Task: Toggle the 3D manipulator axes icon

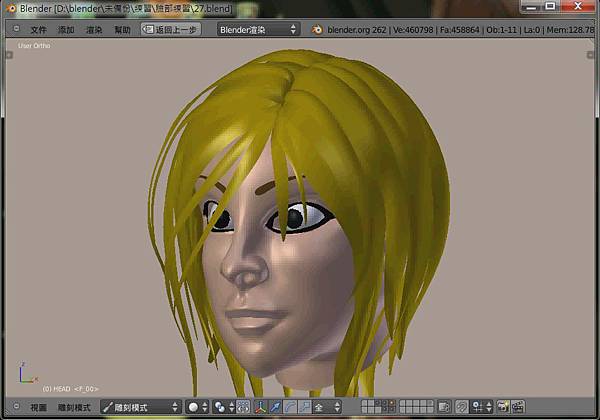Action: pos(261,407)
